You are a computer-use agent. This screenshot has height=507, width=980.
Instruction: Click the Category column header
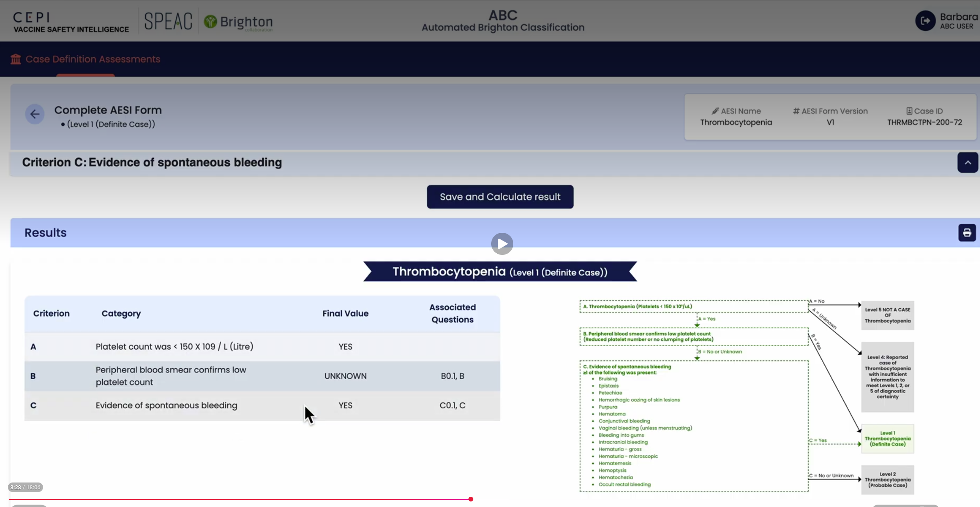[121, 313]
